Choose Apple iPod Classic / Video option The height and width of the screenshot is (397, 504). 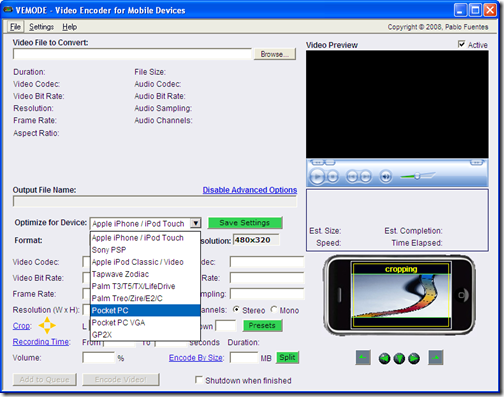click(x=145, y=262)
